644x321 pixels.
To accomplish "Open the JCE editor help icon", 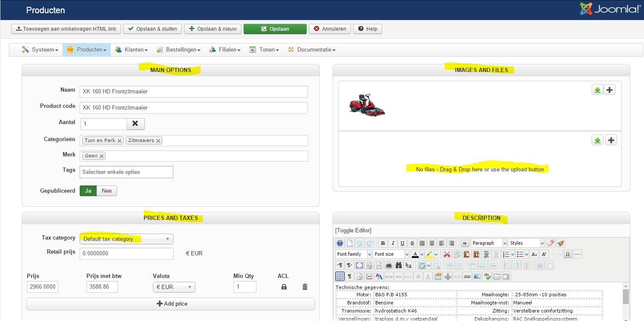I will coord(340,243).
